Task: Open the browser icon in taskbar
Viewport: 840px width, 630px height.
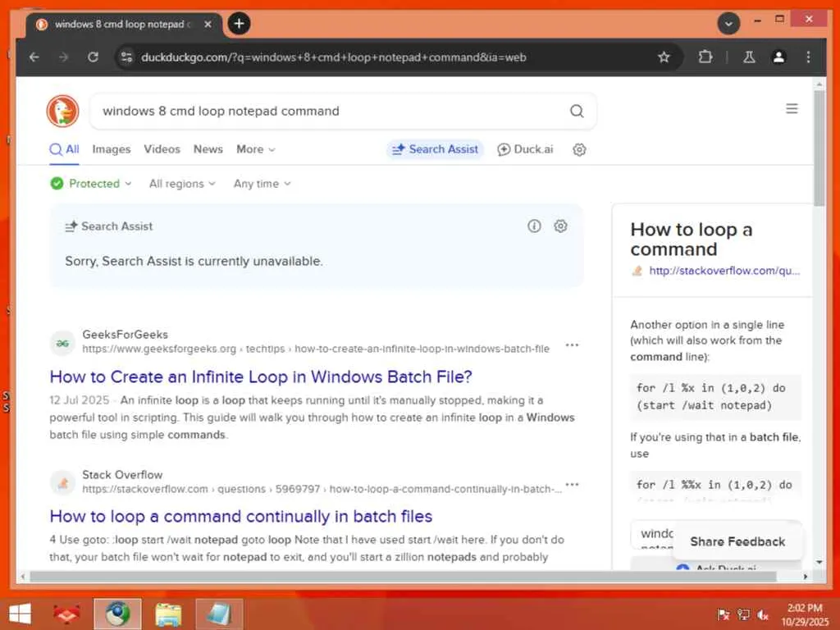Action: click(117, 614)
